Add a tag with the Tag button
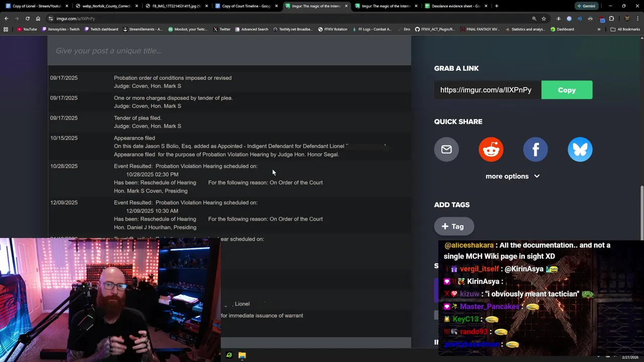This screenshot has height=362, width=644. coord(454,226)
